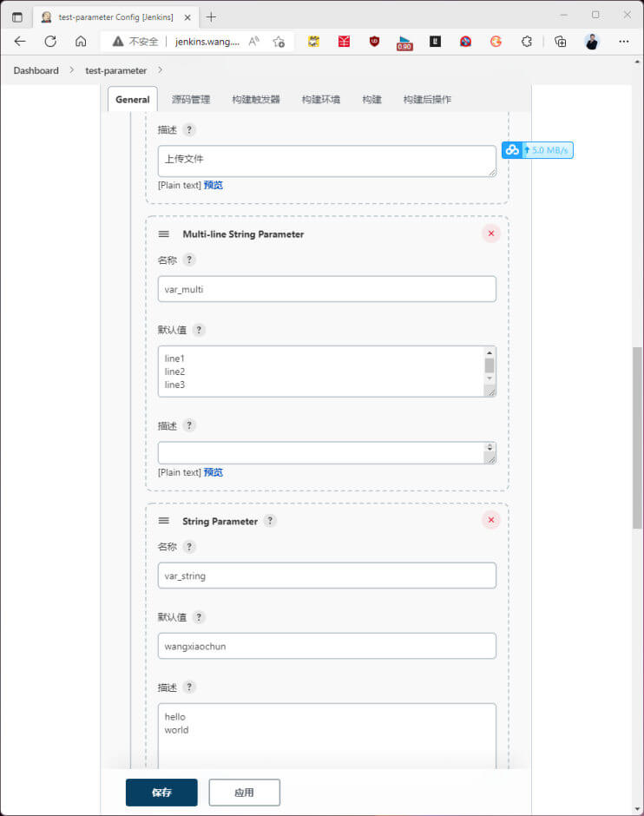Open help for multi-line description field
The width and height of the screenshot is (644, 816).
(189, 425)
